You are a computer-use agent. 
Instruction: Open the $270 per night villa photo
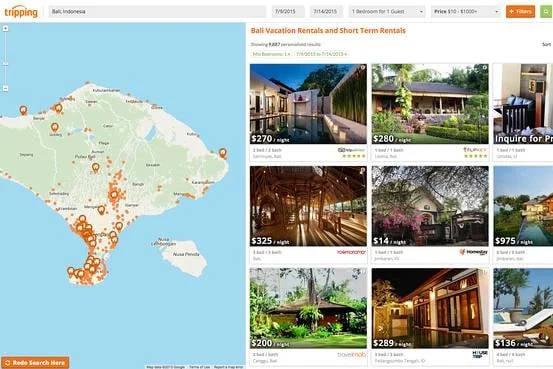[308, 104]
